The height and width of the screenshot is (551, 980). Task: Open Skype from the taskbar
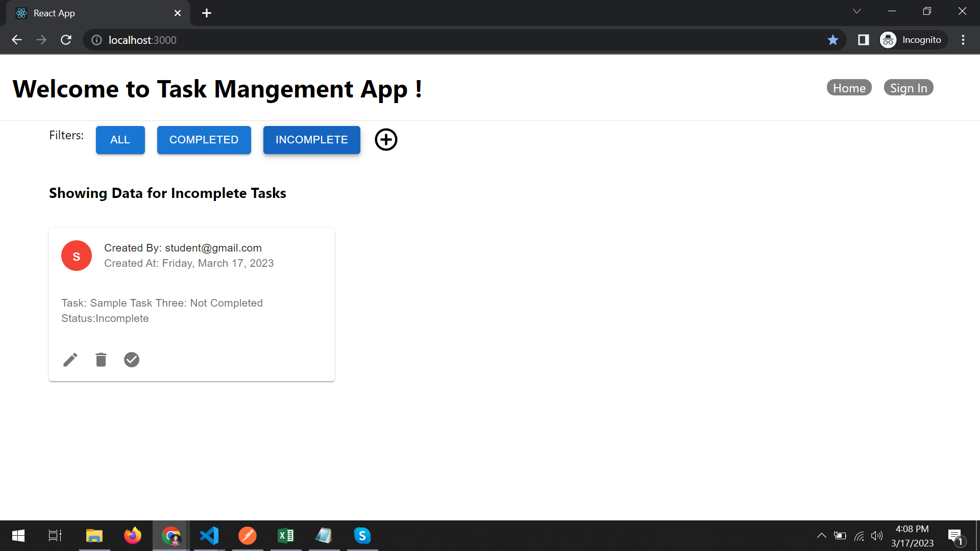[x=362, y=536]
